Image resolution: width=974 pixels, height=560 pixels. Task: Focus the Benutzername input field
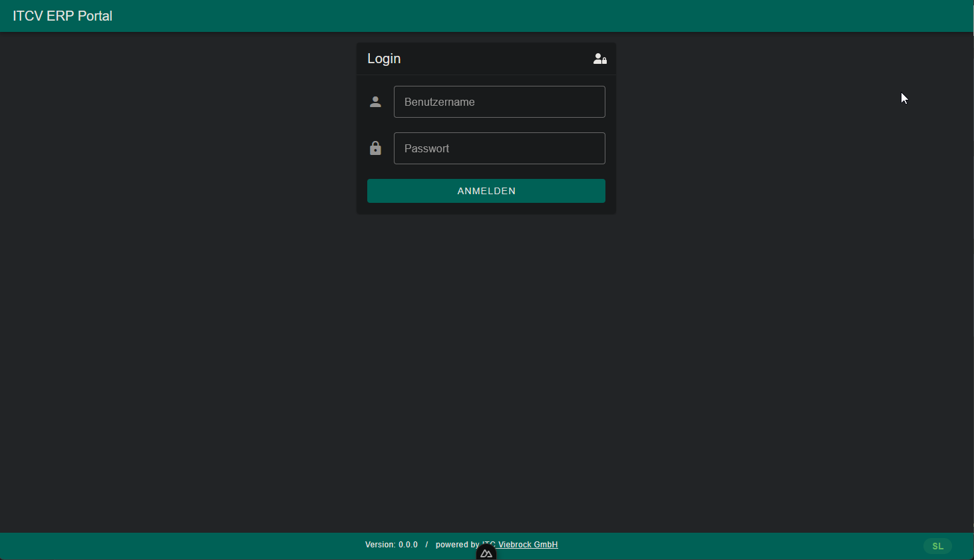click(499, 102)
